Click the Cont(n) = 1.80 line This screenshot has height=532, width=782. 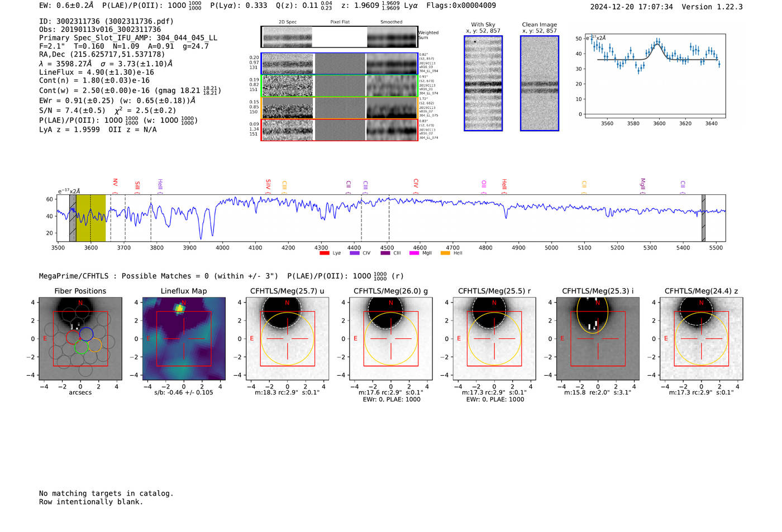tap(94, 80)
